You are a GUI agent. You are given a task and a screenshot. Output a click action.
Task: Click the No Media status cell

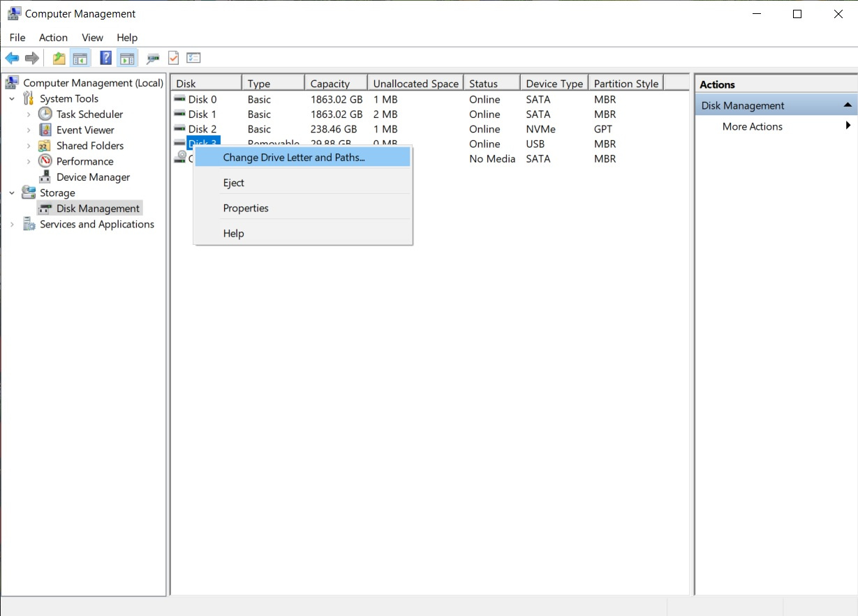[x=492, y=158]
